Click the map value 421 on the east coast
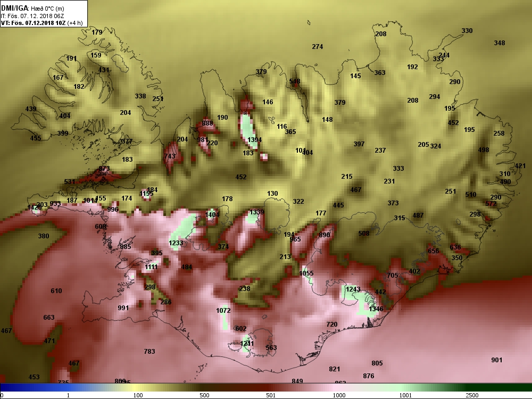 [x=520, y=166]
